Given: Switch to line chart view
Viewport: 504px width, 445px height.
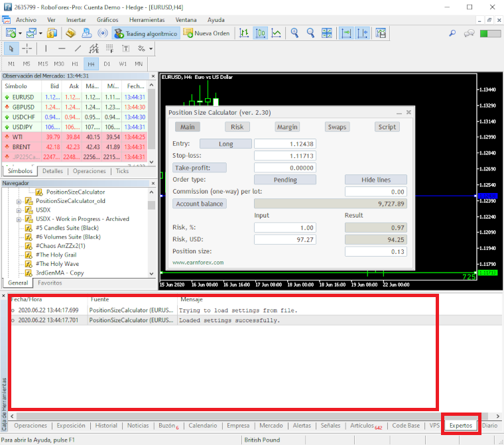Looking at the screenshot, I should (276, 33).
